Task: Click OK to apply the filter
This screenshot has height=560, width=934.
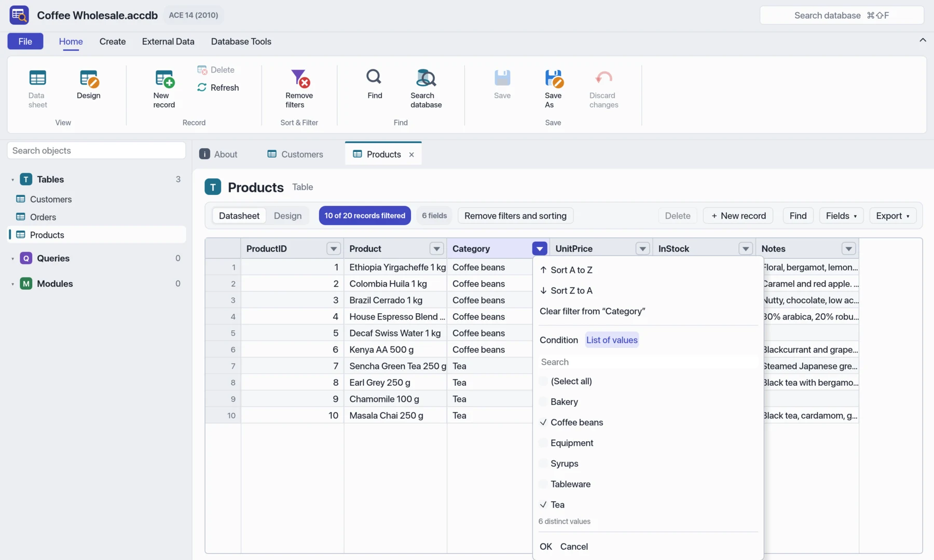Action: [546, 547]
